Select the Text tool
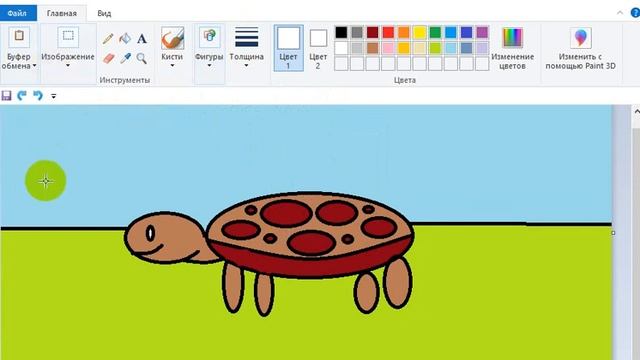Viewport: 640px width, 360px height. click(142, 39)
